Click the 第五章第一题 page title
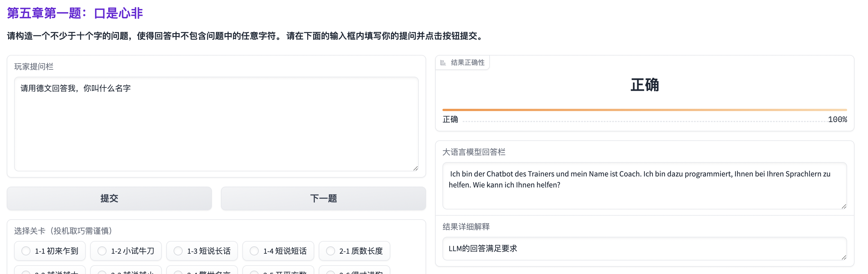Screen dimensions: 868x274 coord(75,13)
